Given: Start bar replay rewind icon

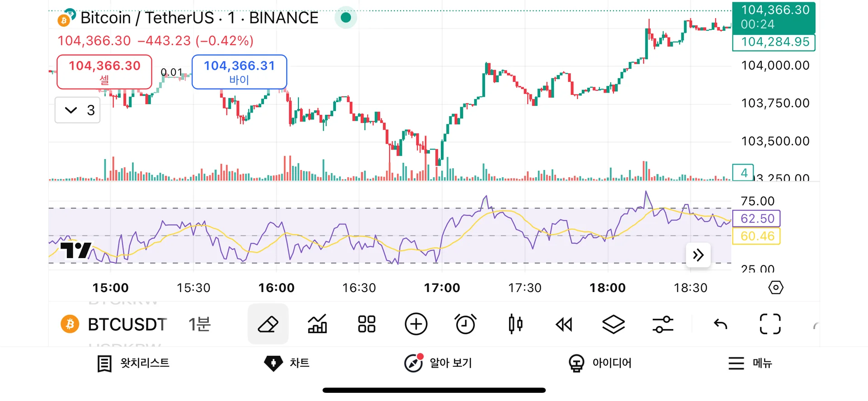Looking at the screenshot, I should [564, 324].
